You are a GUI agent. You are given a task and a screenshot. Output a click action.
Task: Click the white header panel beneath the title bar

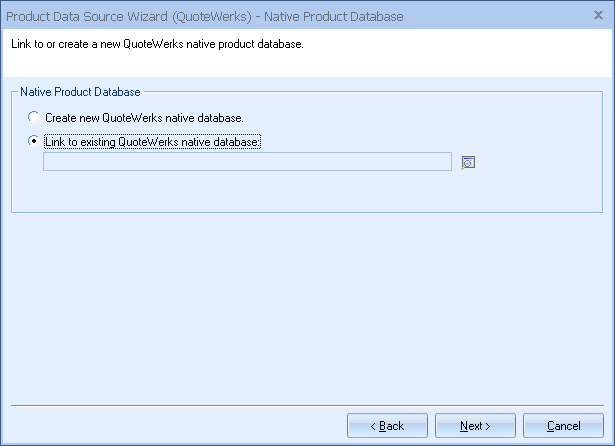click(x=450, y=55)
